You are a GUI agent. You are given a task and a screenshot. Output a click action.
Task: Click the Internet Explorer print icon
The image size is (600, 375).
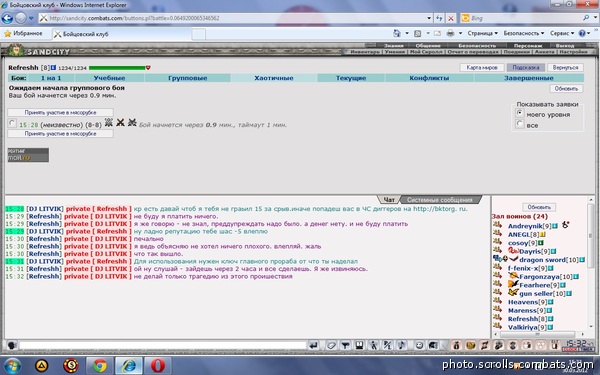coord(450,34)
